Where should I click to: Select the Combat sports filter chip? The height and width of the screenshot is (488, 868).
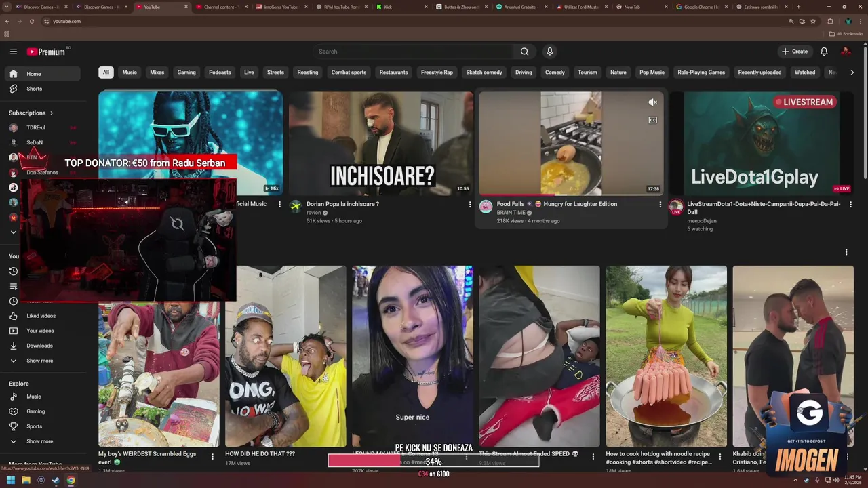(349, 73)
